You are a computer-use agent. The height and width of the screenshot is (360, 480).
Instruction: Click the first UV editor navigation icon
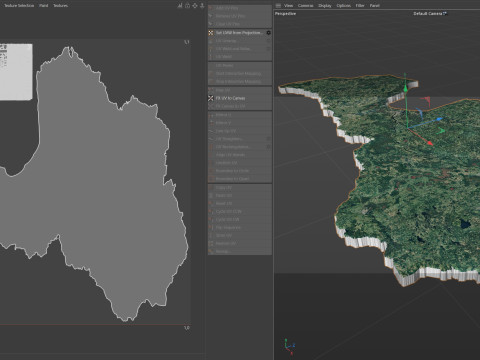pyautogui.click(x=180, y=5)
